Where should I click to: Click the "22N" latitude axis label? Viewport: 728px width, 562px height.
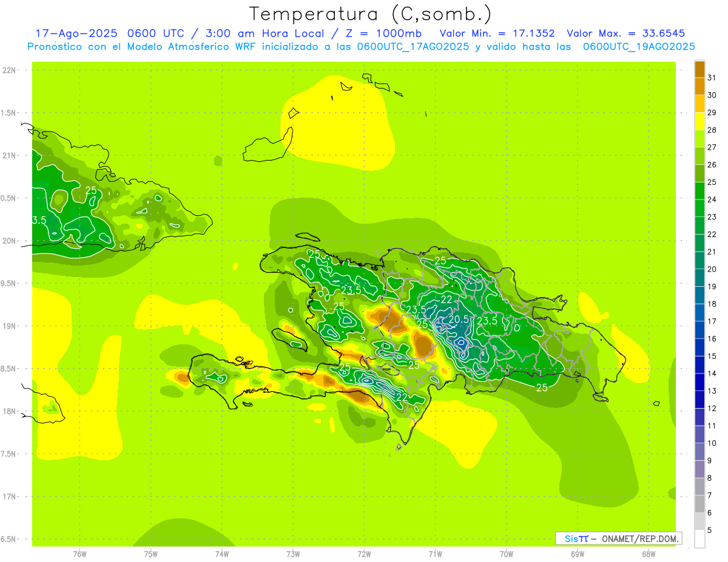click(x=9, y=70)
